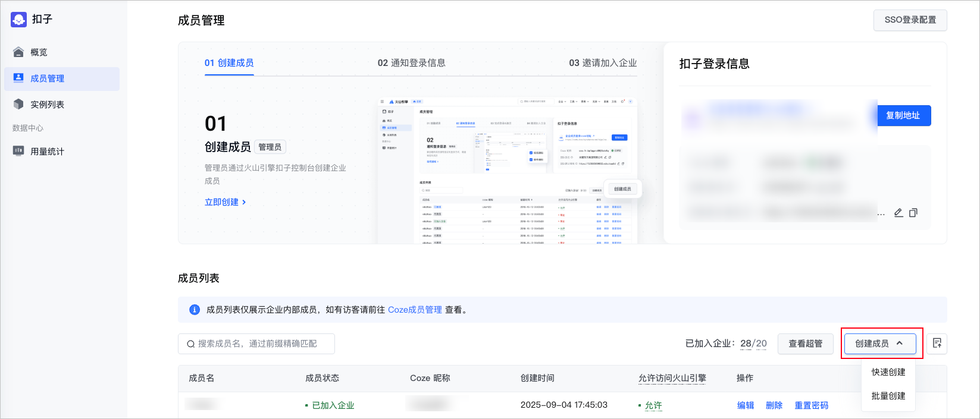Open SSO登录配置 button

tap(910, 20)
